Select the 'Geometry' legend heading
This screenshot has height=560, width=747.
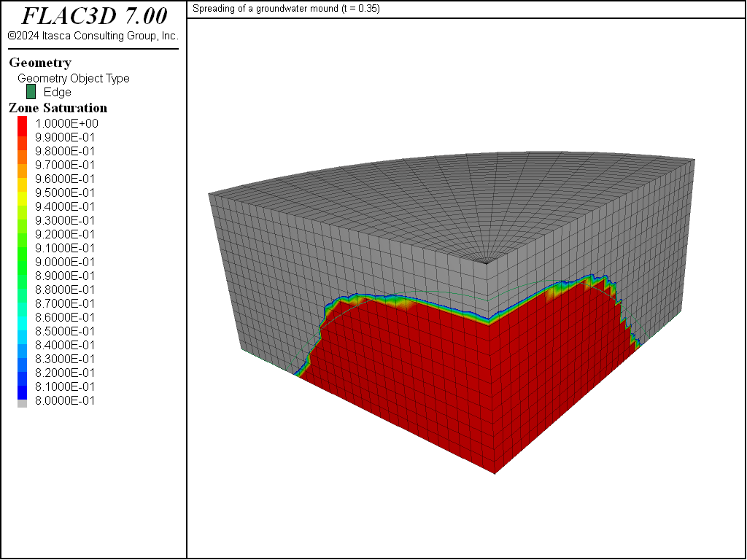click(x=40, y=63)
